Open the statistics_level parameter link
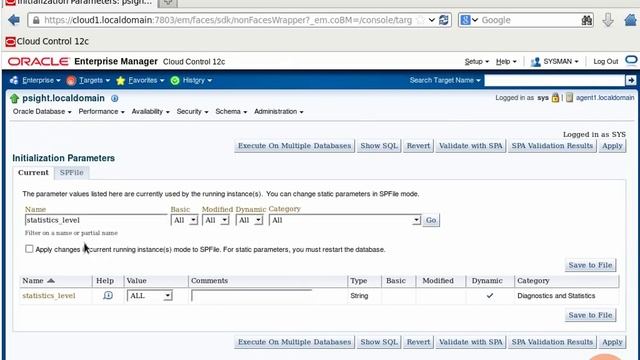 (49, 296)
